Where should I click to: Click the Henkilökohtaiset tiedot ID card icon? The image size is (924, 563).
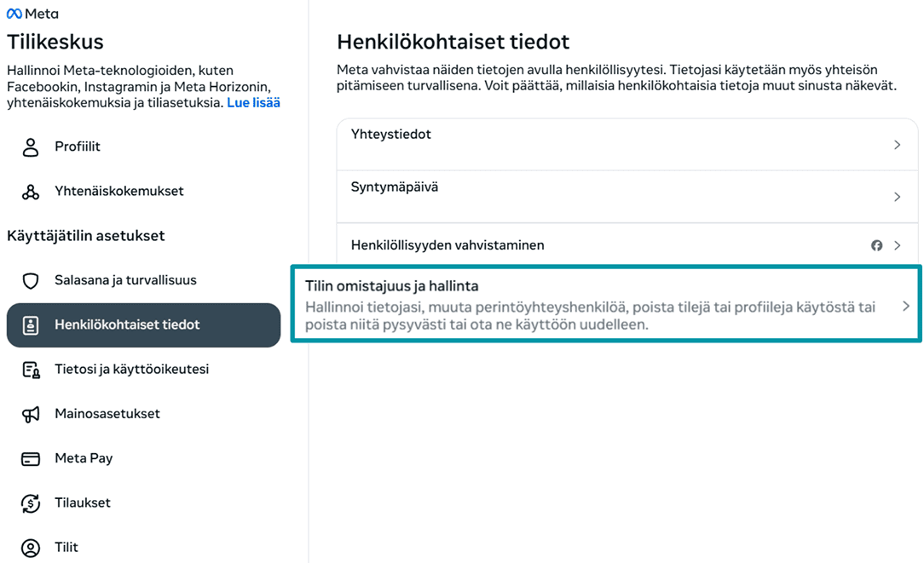31,325
